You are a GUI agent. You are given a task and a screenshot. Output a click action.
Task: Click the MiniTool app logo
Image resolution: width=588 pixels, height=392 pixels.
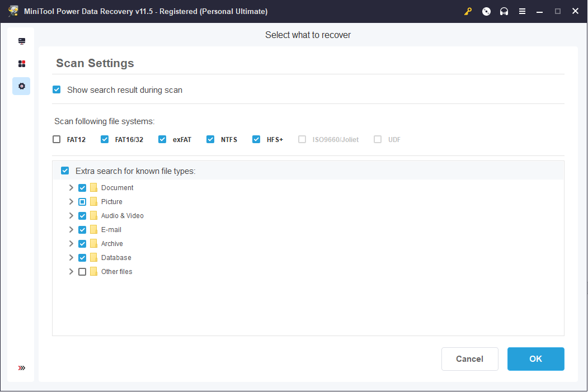click(13, 11)
